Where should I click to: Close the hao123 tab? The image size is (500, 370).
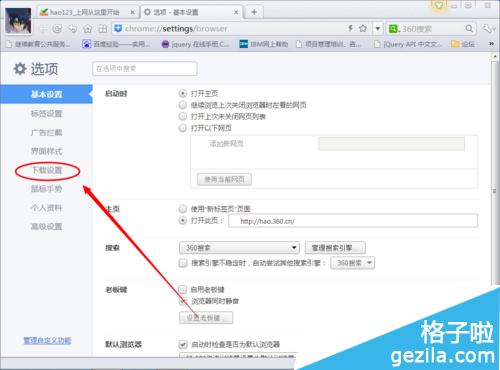pos(132,12)
